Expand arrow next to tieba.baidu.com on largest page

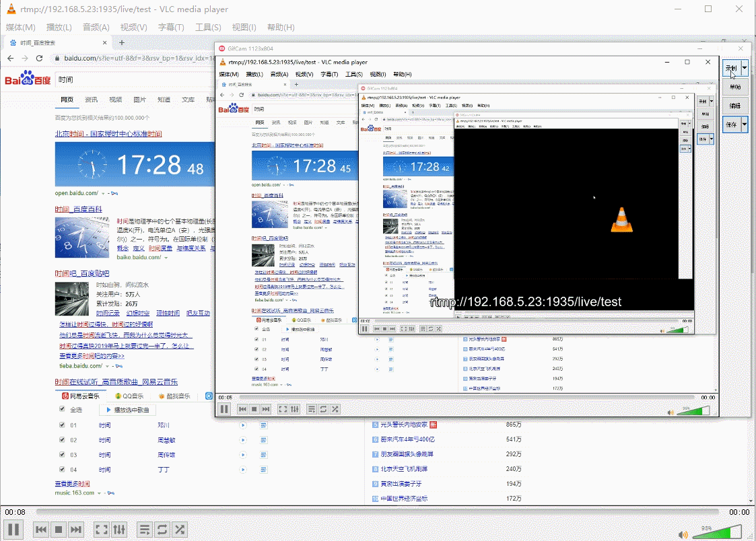tap(108, 366)
